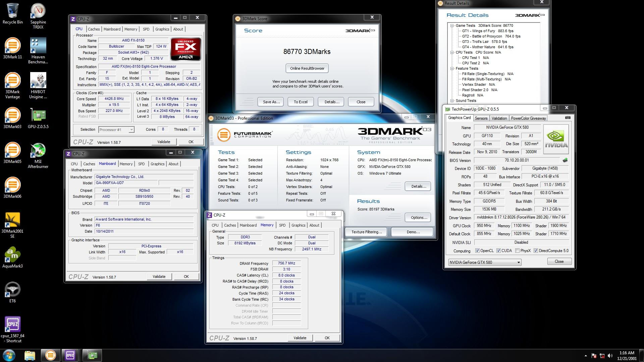Open the Recycle Bin desktop icon
The height and width of the screenshot is (362, 644).
pos(12,13)
